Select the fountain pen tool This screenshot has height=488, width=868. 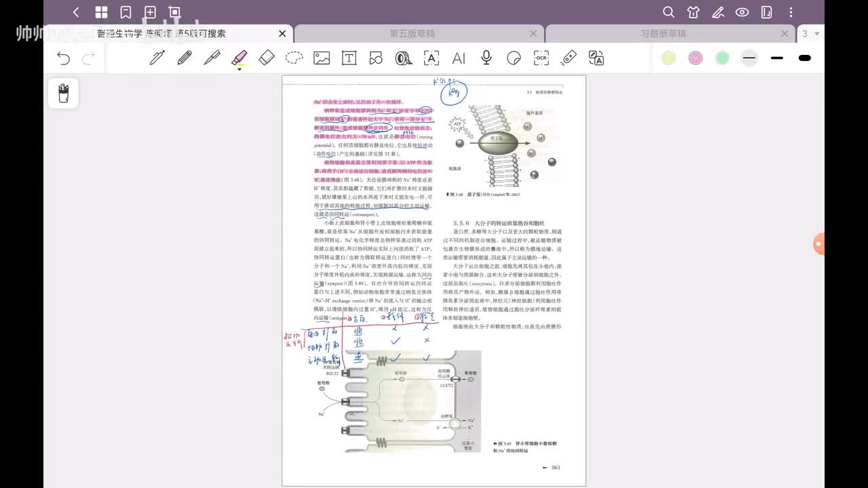212,58
